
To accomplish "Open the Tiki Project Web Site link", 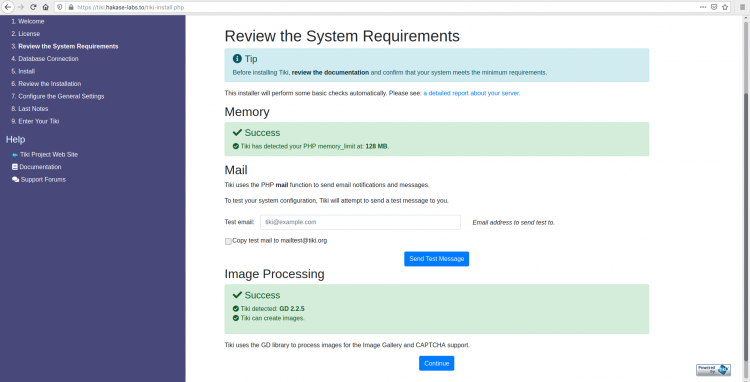I will [49, 155].
